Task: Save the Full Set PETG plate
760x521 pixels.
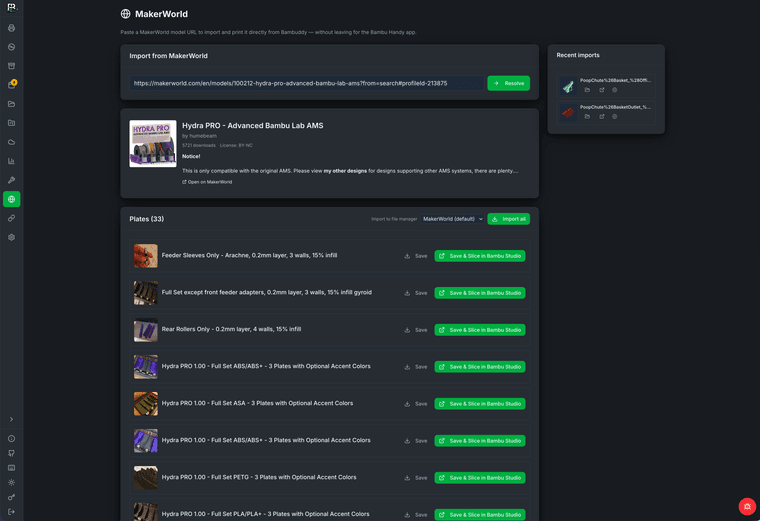Action: click(416, 478)
